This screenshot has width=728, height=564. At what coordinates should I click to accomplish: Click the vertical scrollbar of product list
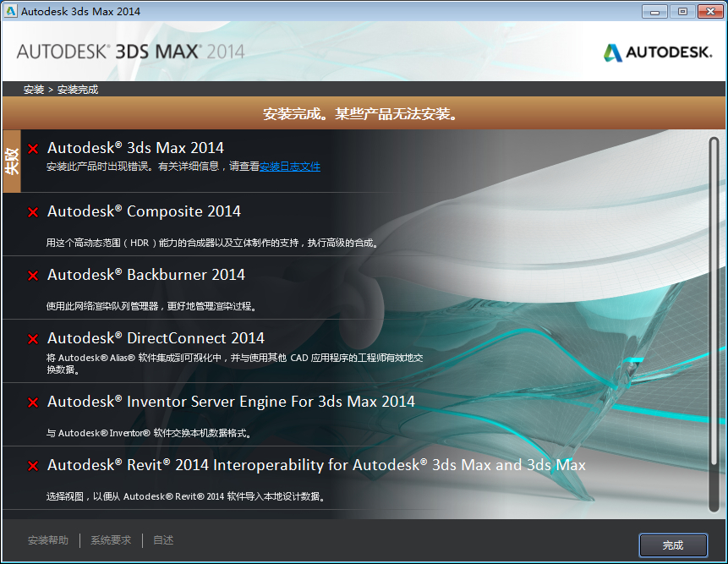point(714,324)
